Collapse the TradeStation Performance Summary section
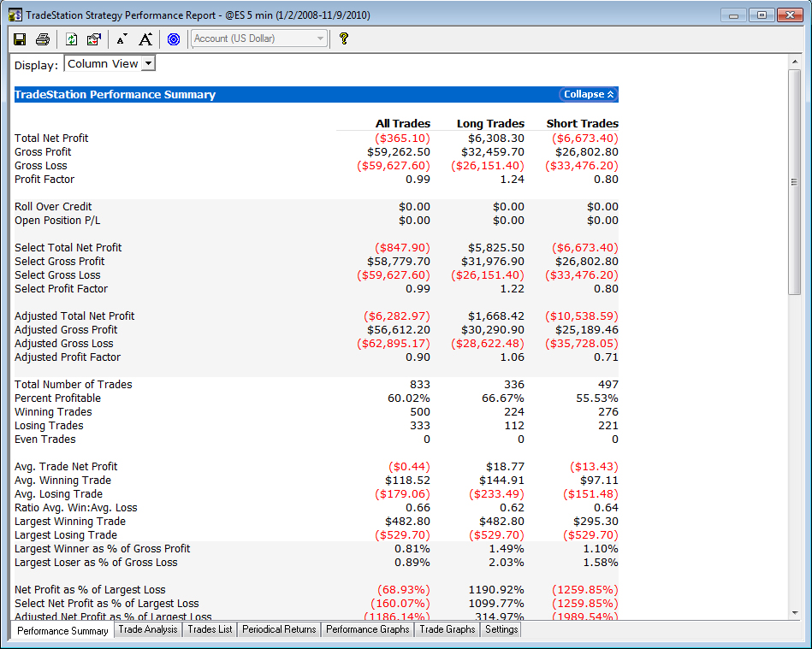This screenshot has width=812, height=649. click(x=589, y=94)
